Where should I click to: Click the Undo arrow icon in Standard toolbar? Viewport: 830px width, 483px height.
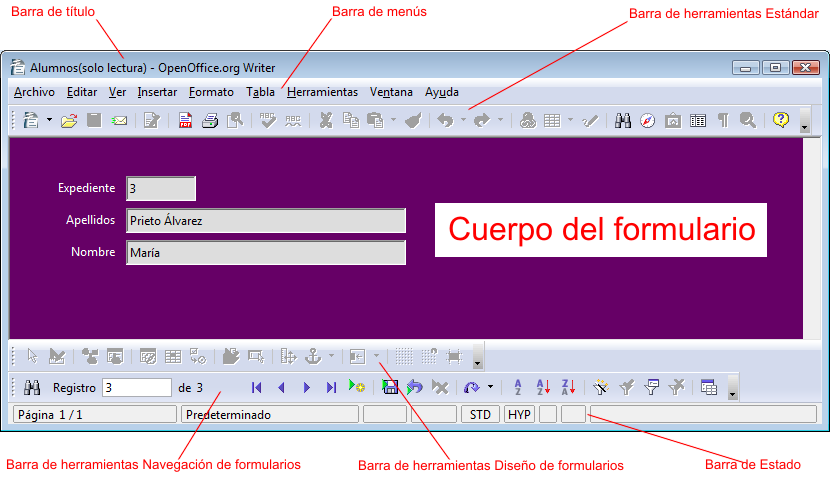click(x=446, y=121)
